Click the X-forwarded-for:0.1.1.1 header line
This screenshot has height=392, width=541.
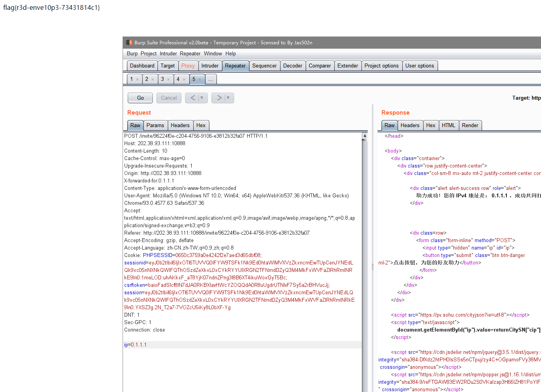click(149, 181)
